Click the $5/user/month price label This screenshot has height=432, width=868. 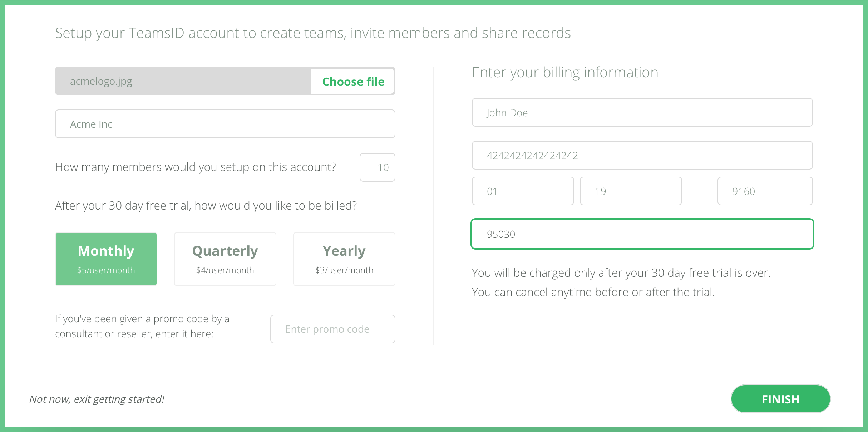(106, 270)
